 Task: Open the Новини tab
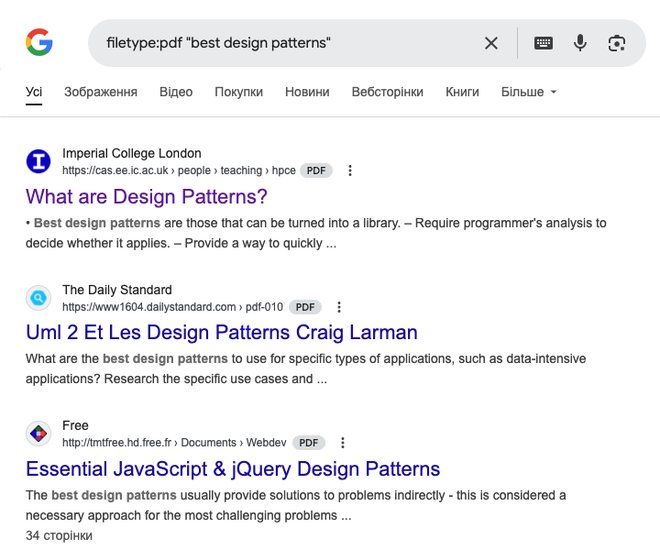click(307, 92)
